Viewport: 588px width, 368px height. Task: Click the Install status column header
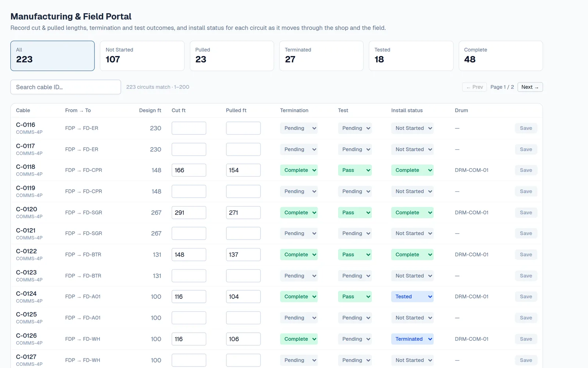point(407,110)
